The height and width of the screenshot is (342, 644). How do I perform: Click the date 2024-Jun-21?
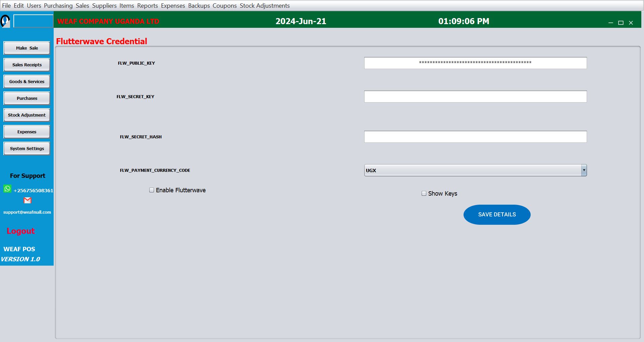(301, 21)
